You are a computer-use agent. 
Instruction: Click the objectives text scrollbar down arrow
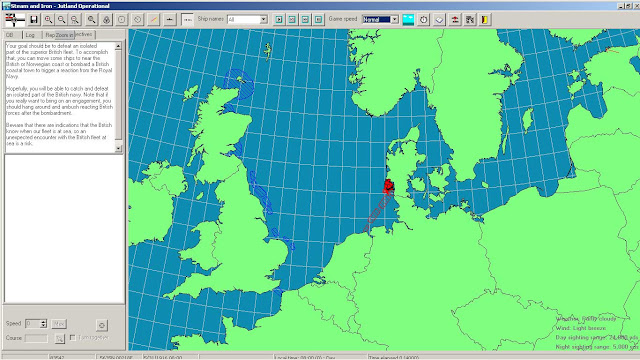coord(118,149)
